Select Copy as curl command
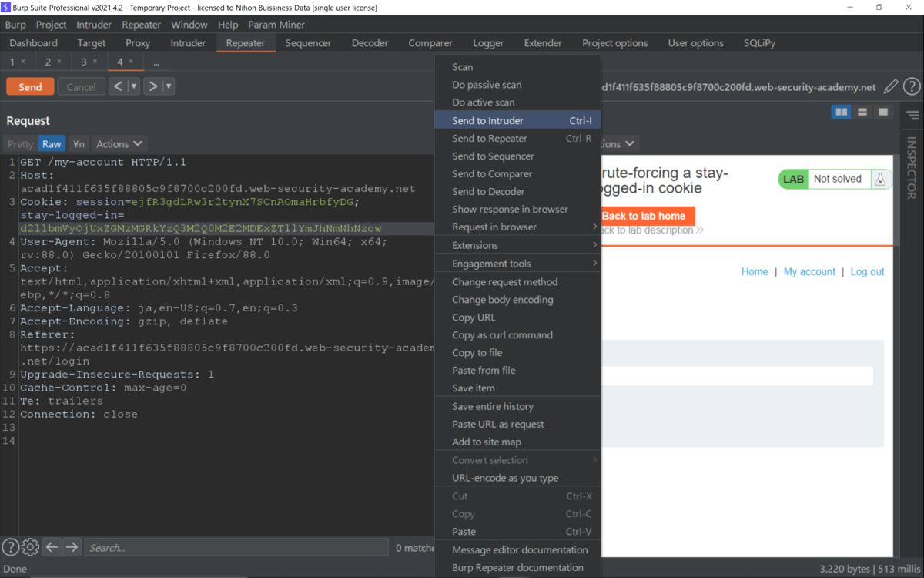The image size is (924, 578). pyautogui.click(x=517, y=335)
